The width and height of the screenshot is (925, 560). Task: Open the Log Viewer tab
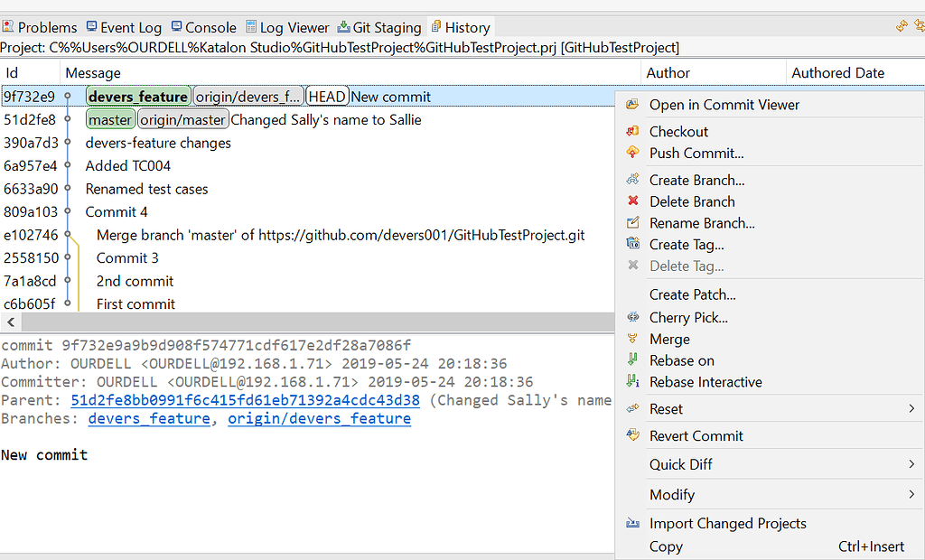pyautogui.click(x=286, y=27)
